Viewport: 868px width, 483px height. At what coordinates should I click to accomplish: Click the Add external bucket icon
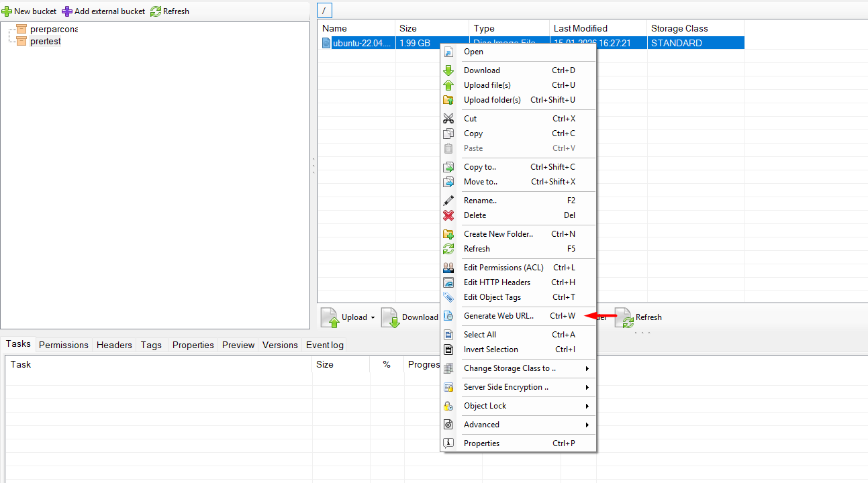(x=67, y=11)
